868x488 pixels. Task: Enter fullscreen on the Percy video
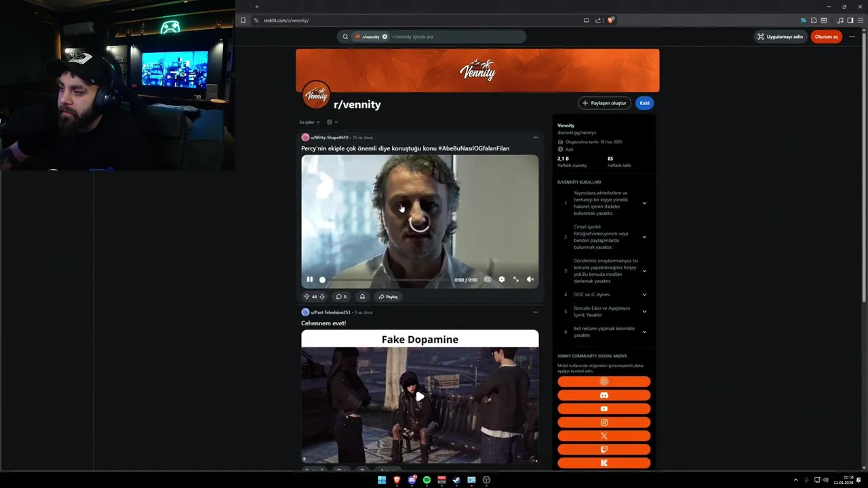pos(516,279)
